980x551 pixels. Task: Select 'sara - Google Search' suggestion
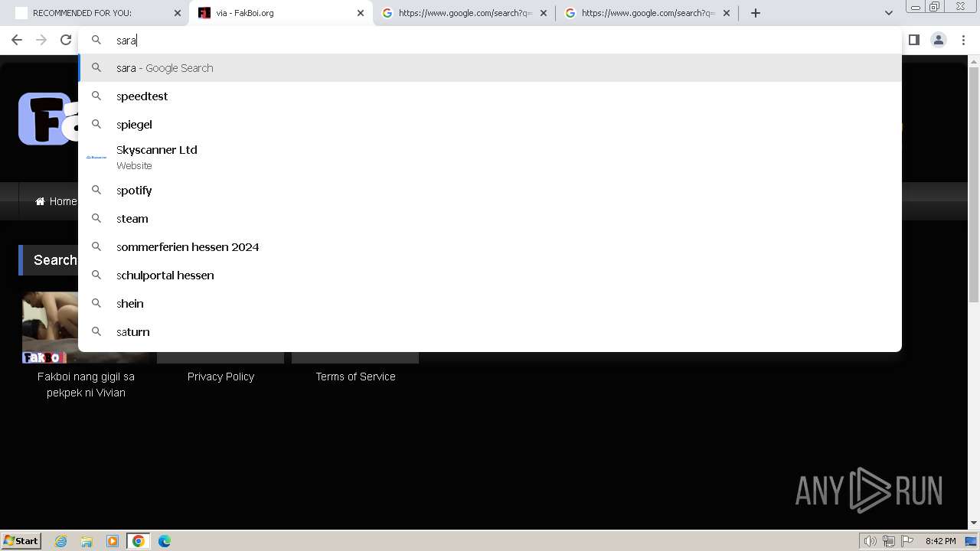490,68
